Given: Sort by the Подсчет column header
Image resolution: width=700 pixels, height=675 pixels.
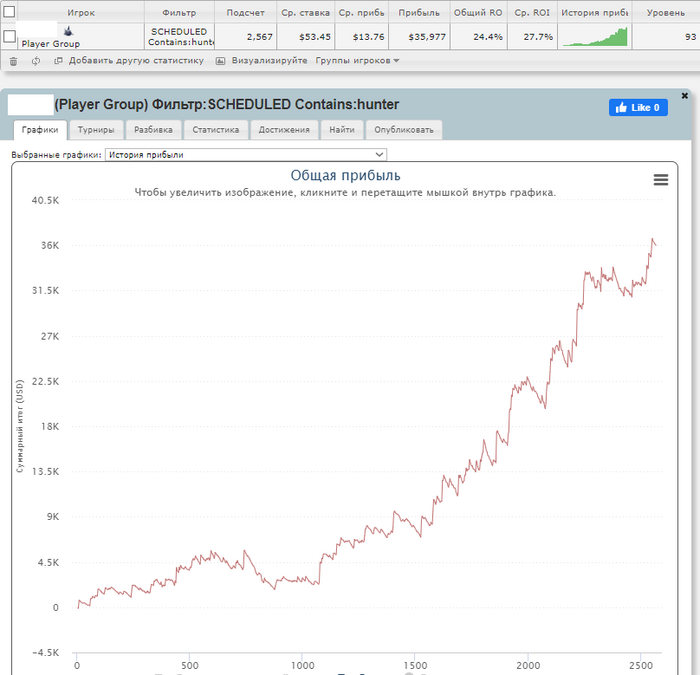Looking at the screenshot, I should point(246,12).
